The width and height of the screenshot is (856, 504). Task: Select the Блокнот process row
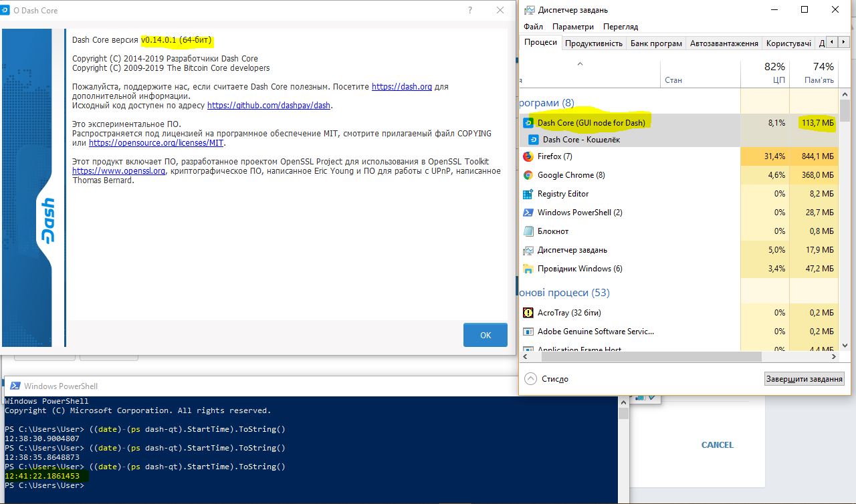pyautogui.click(x=679, y=231)
